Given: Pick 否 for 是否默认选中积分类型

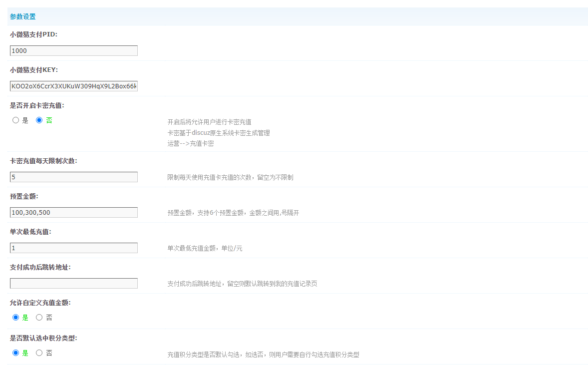Looking at the screenshot, I should (39, 353).
